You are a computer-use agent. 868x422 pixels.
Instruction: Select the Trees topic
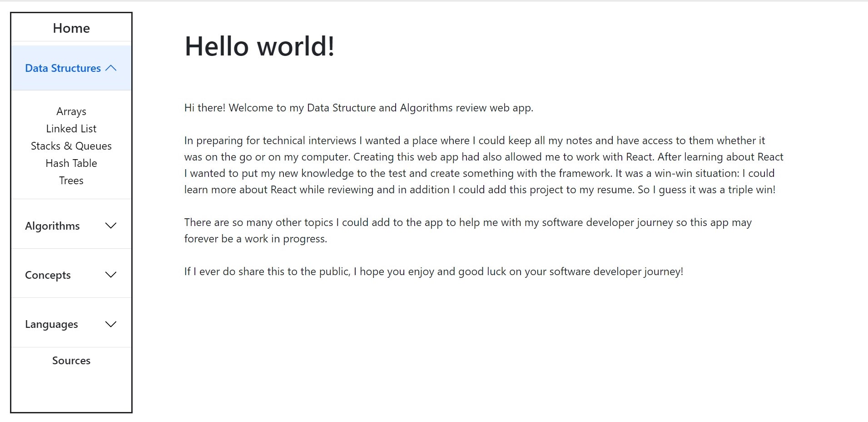pyautogui.click(x=71, y=181)
